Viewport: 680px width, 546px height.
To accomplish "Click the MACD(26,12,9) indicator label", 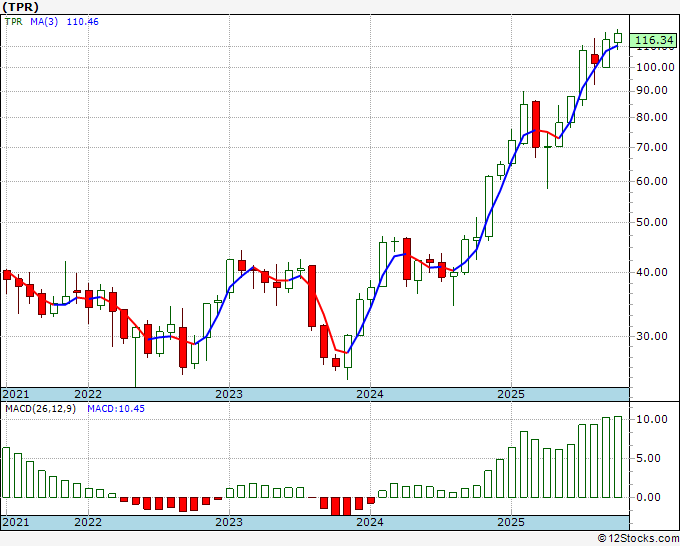I will point(40,409).
